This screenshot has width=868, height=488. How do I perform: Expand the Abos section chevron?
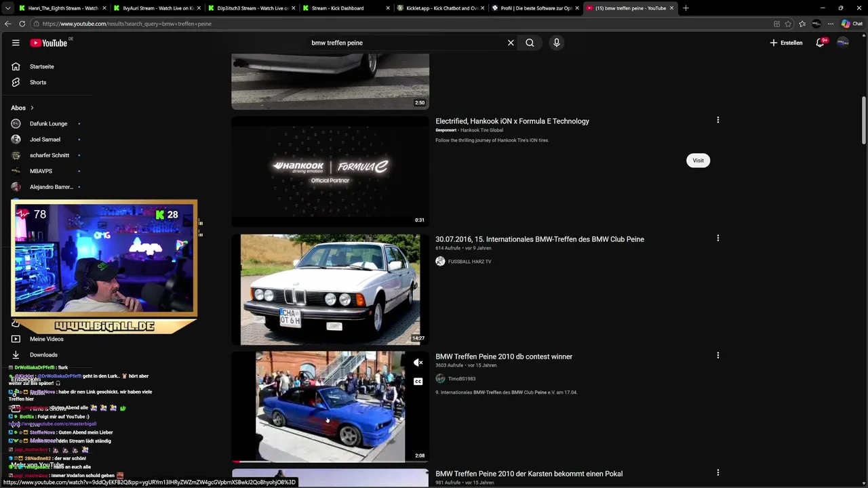tap(31, 108)
